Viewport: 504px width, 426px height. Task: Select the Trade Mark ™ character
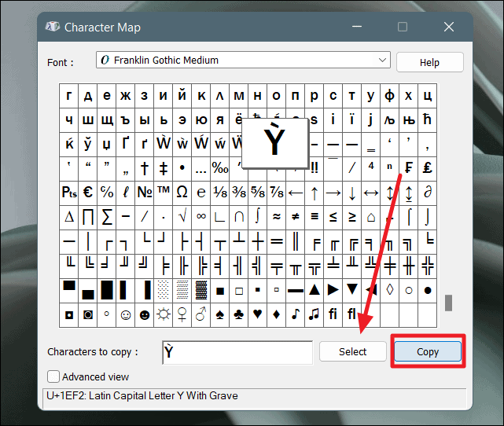point(164,193)
